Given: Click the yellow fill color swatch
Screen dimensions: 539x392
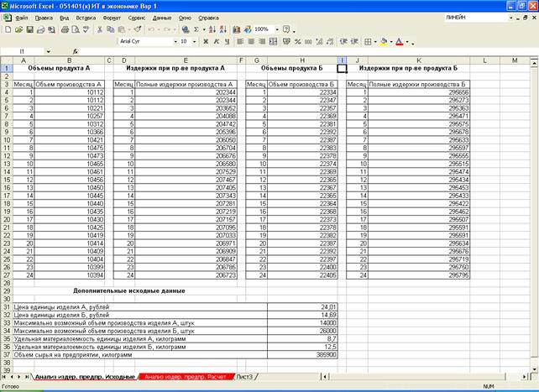Looking at the screenshot, I should tap(385, 41).
